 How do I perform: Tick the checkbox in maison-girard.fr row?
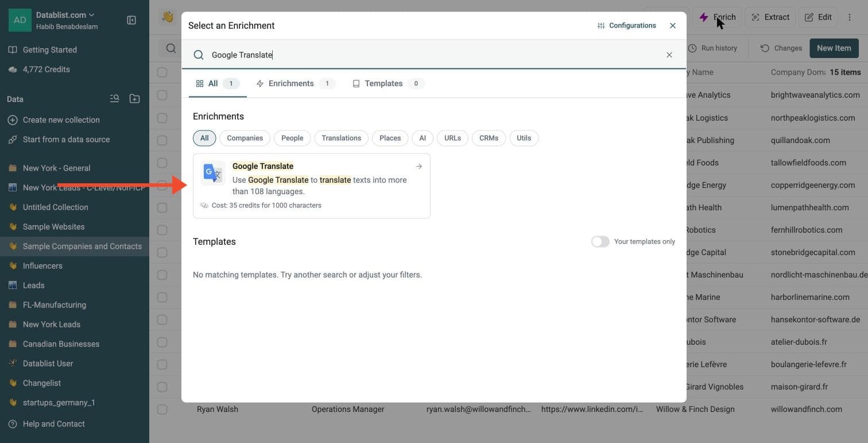click(x=162, y=387)
